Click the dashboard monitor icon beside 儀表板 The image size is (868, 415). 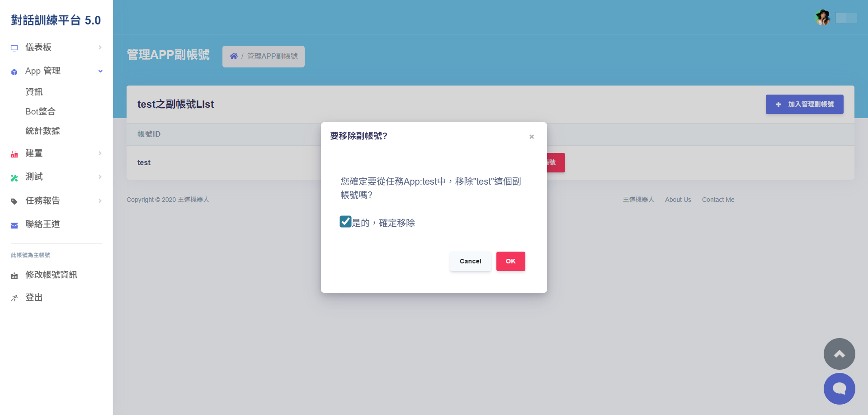tap(14, 48)
